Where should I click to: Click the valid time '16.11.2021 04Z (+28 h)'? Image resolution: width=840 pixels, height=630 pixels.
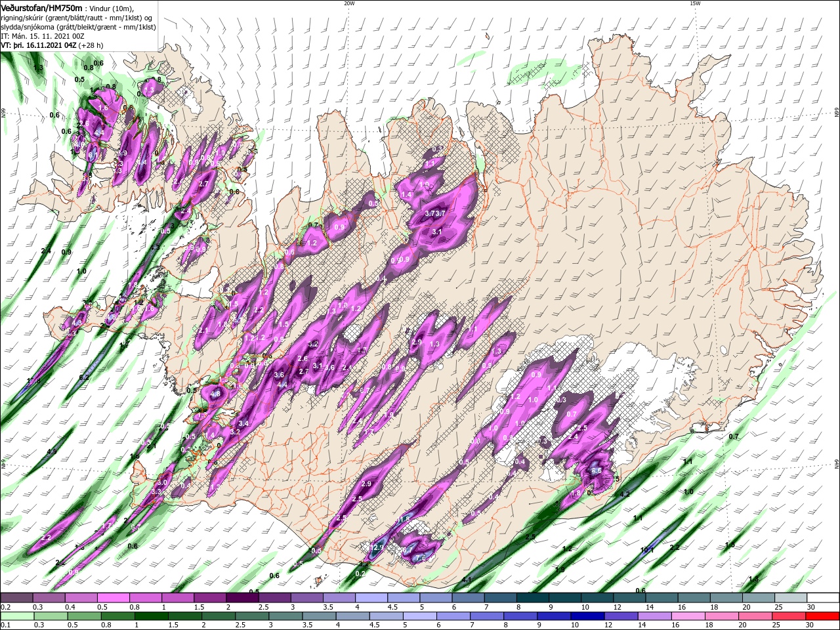66,45
